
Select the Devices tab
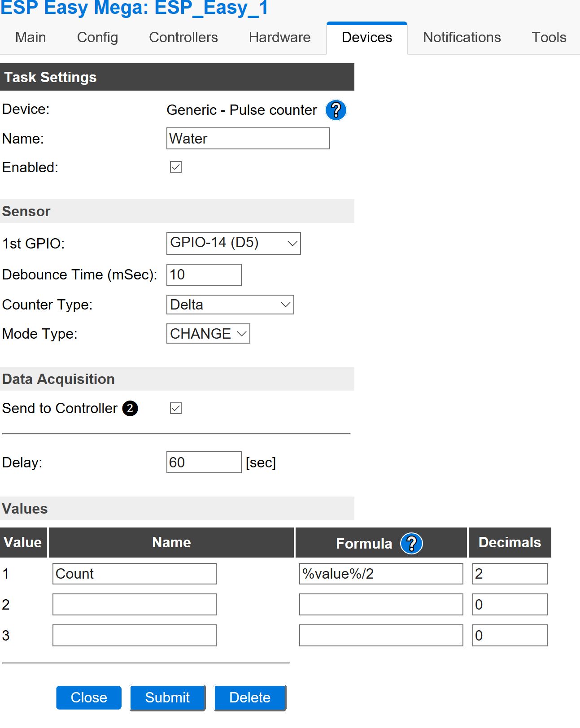(x=367, y=38)
